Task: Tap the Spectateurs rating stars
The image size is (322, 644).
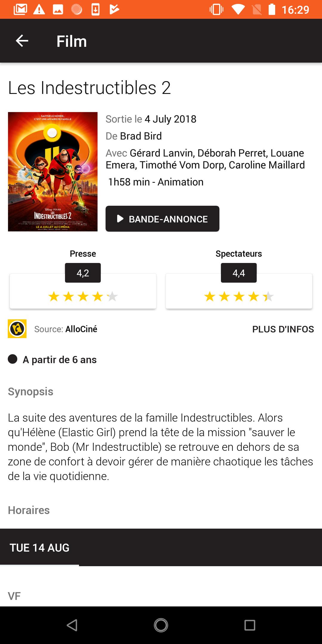Action: (239, 297)
